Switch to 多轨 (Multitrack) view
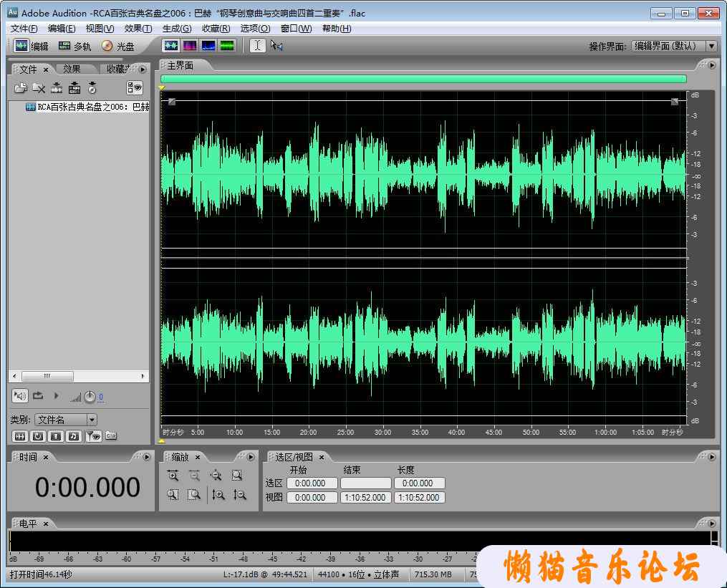The image size is (727, 588). pyautogui.click(x=74, y=46)
